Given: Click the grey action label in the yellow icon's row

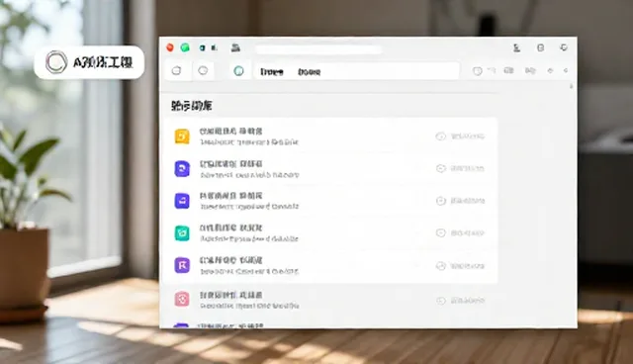Looking at the screenshot, I should pos(467,136).
